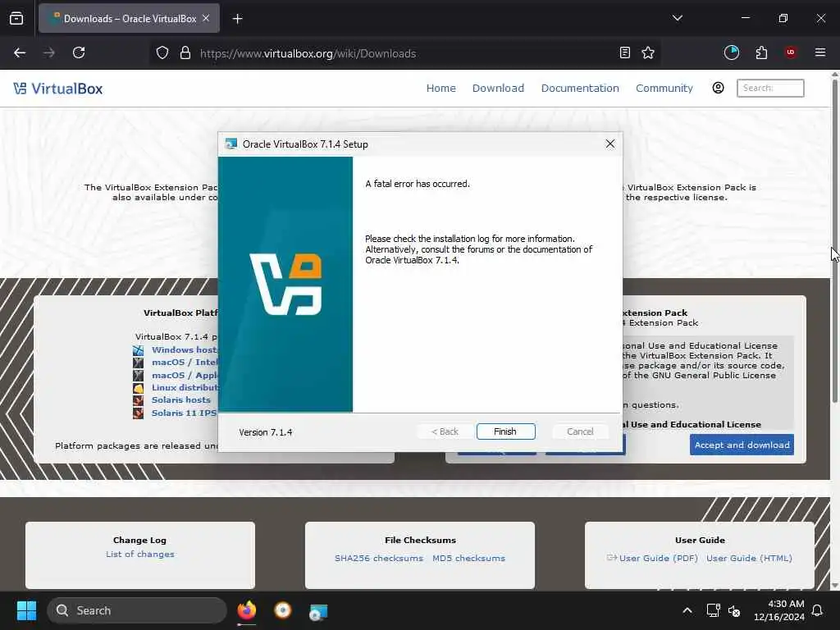Open User Guide (HTML) link

[749, 558]
